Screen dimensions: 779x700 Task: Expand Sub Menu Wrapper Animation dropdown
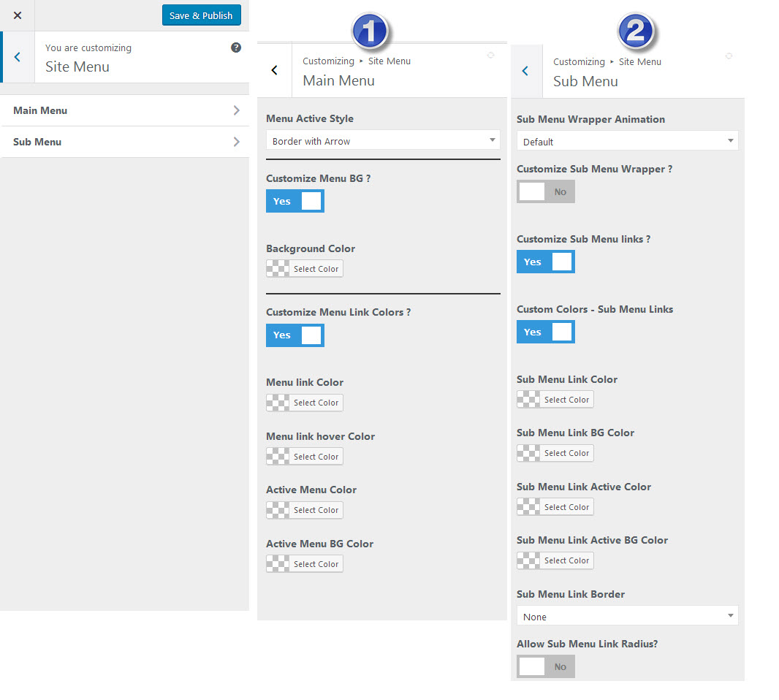coord(627,141)
